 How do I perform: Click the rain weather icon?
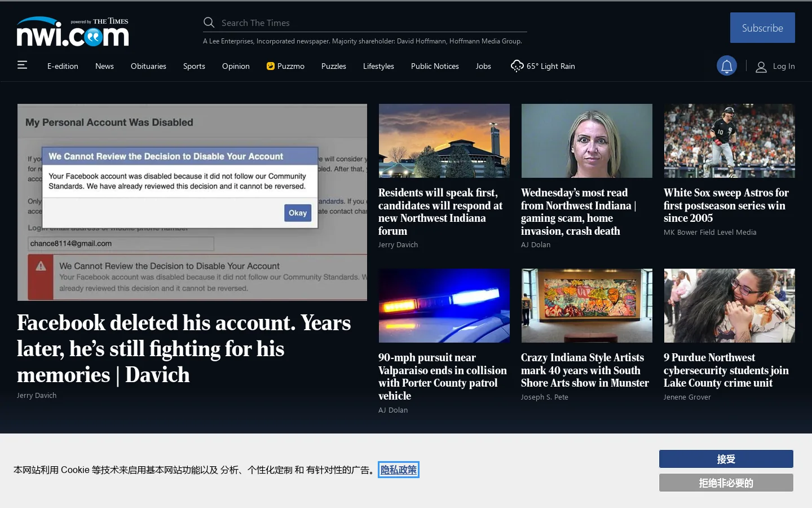click(517, 66)
